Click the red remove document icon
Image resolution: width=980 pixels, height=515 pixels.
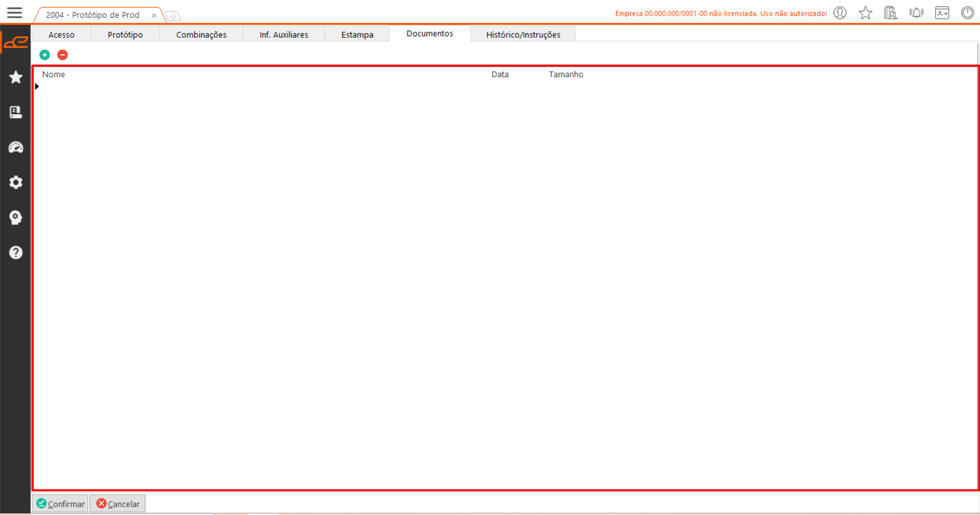pos(62,55)
